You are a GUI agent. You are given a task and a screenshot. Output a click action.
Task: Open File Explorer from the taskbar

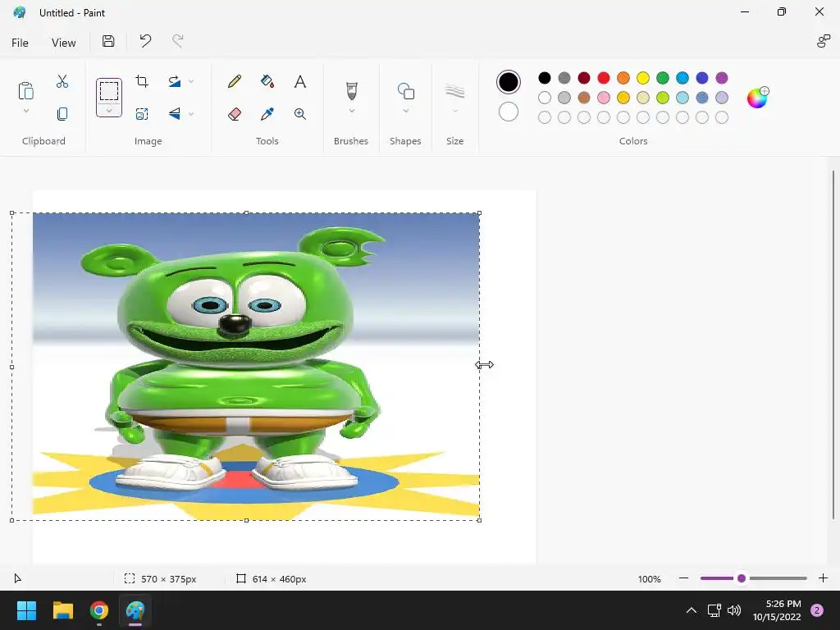(x=63, y=610)
